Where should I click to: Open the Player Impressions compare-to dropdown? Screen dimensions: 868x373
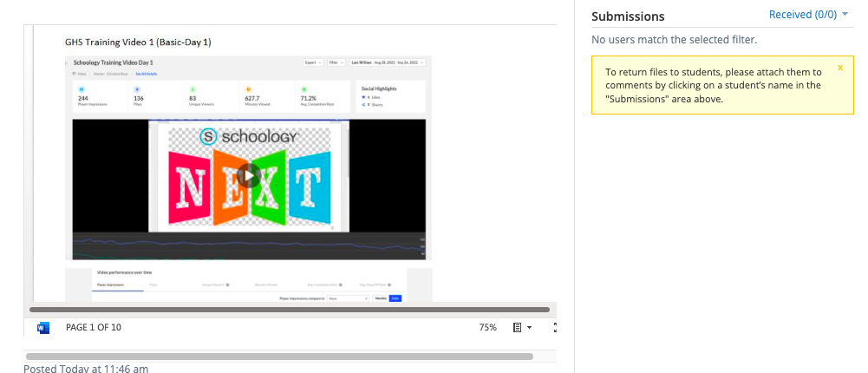(349, 298)
